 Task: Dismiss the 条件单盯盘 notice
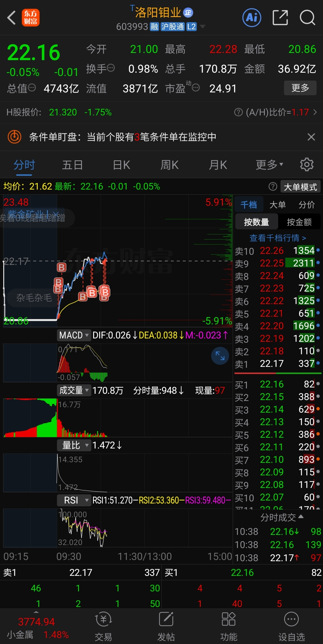[311, 137]
